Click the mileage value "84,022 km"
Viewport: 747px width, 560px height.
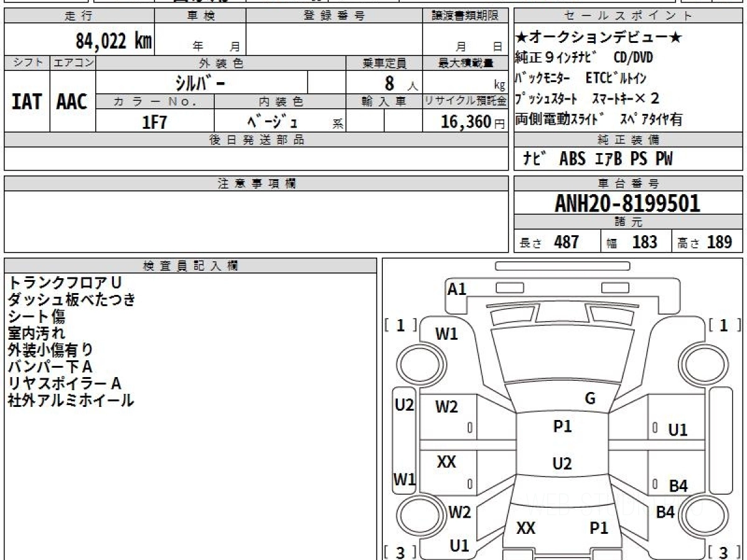[114, 41]
